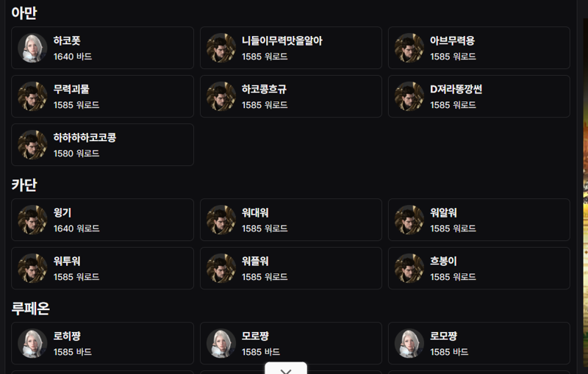Click the 아만 server heading
This screenshot has width=588, height=374.
tap(24, 12)
